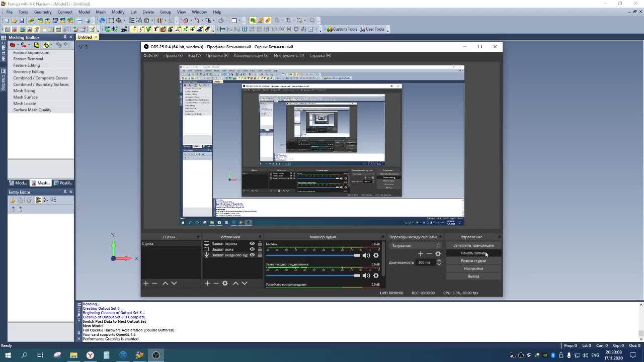Click the Save diskette icon in Femap toolbar
This screenshot has width=644, height=362.
22,21
